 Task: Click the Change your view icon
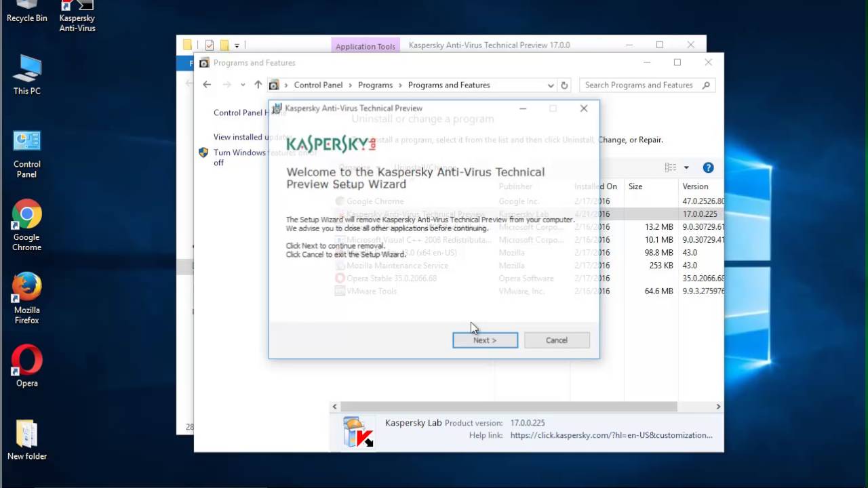coord(671,167)
